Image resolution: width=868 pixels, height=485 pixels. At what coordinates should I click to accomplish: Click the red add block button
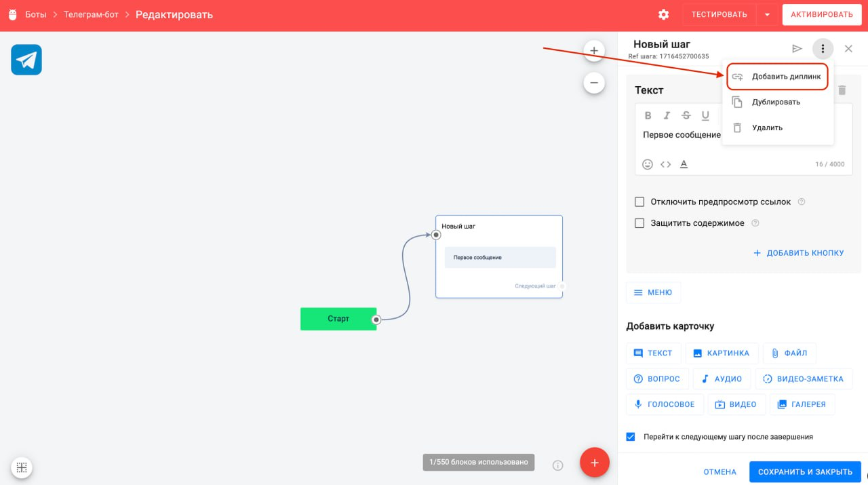coord(595,463)
